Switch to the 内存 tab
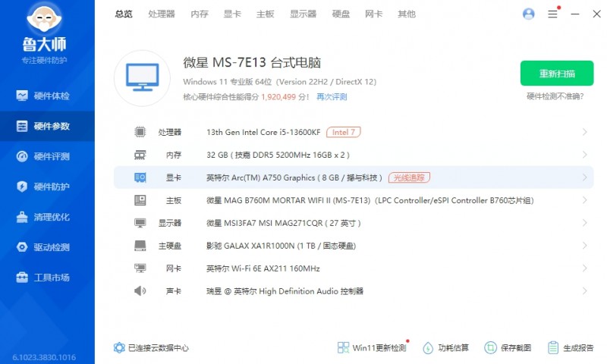This screenshot has height=364, width=607. coord(200,14)
